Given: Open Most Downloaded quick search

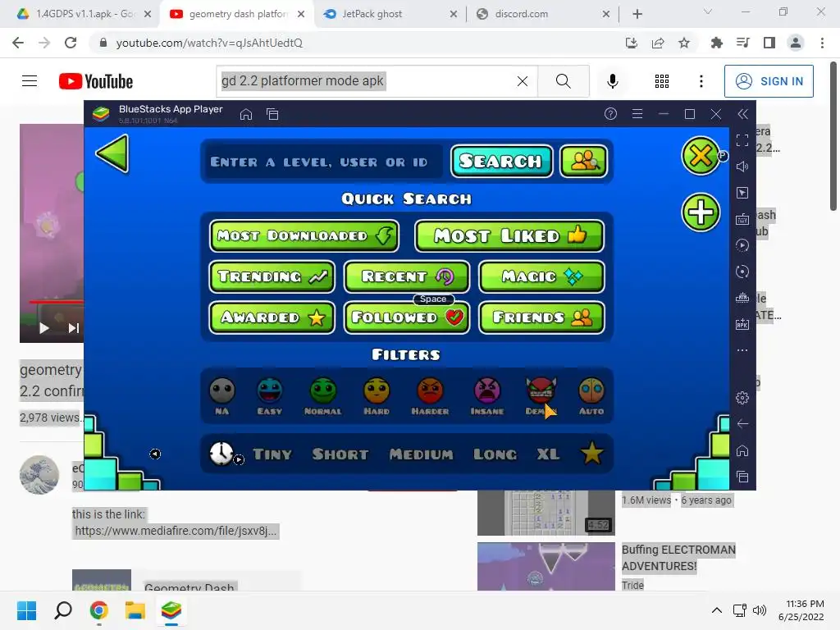Looking at the screenshot, I should (x=304, y=235).
